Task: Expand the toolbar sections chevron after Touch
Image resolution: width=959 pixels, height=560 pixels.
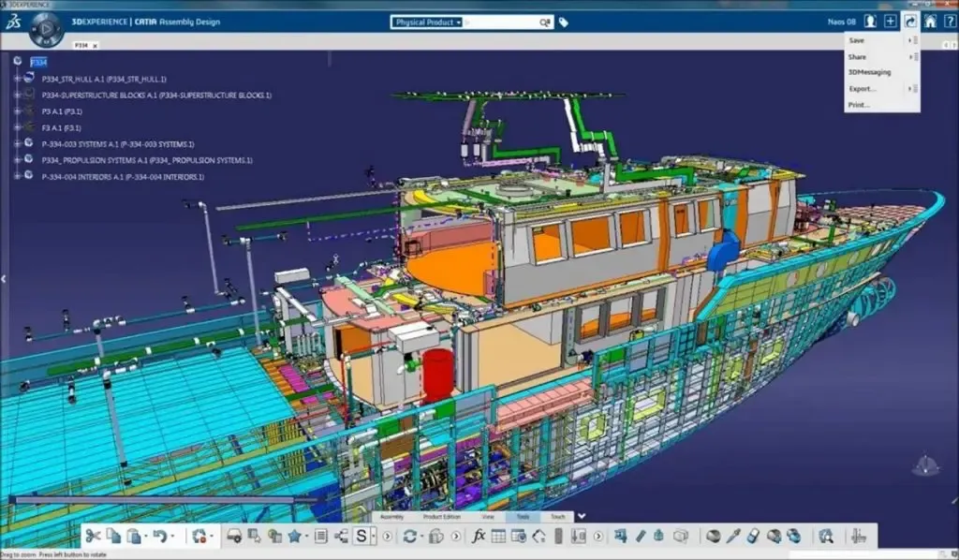Action: 582,515
